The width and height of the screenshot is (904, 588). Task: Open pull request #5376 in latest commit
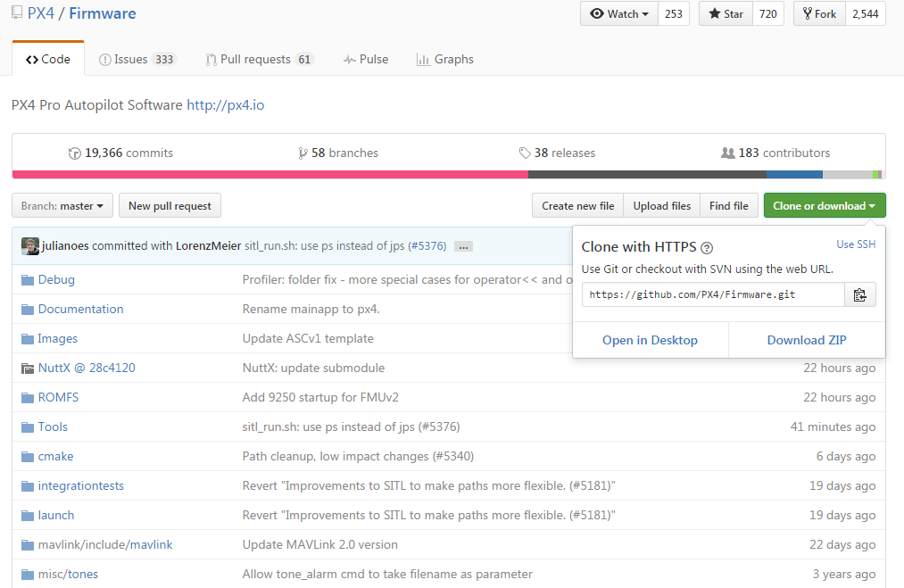[x=427, y=246]
